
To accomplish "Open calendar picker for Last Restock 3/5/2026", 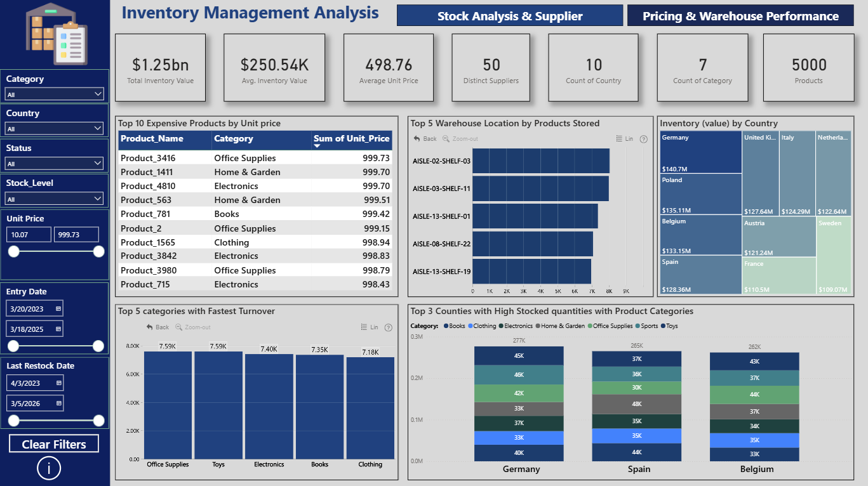I will [x=58, y=404].
